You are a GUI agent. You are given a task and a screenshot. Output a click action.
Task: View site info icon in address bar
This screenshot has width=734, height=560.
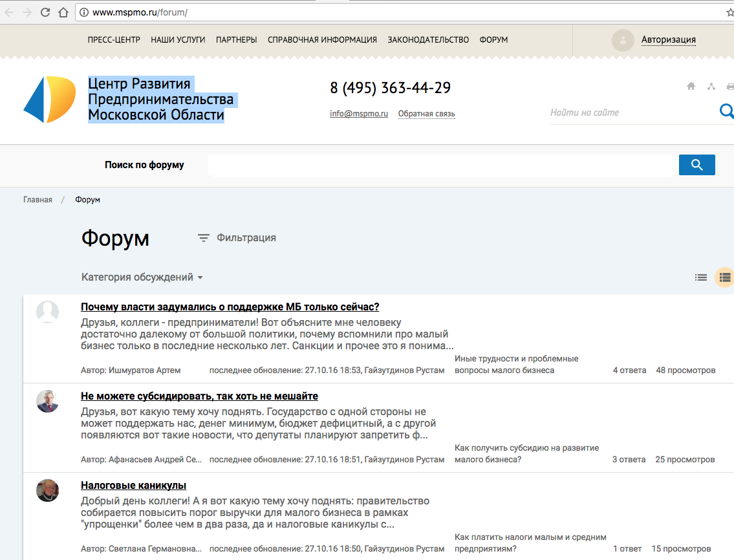click(x=83, y=12)
